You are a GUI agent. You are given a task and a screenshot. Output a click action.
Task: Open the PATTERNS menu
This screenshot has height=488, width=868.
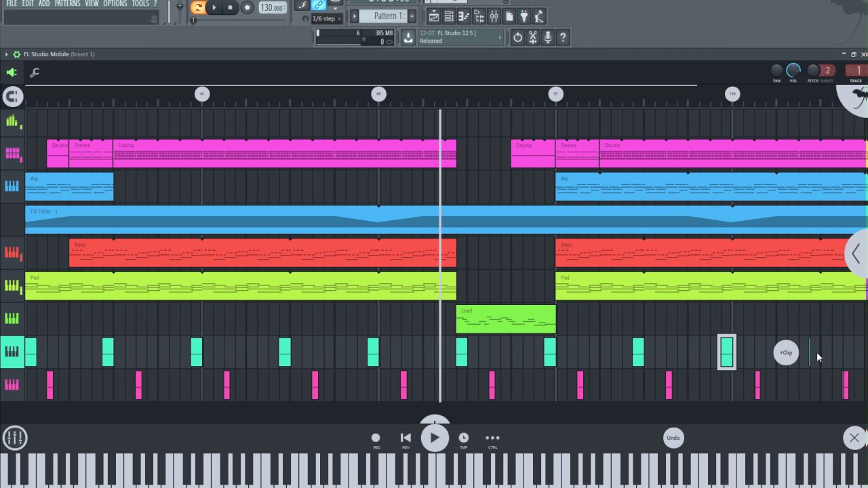(x=67, y=3)
